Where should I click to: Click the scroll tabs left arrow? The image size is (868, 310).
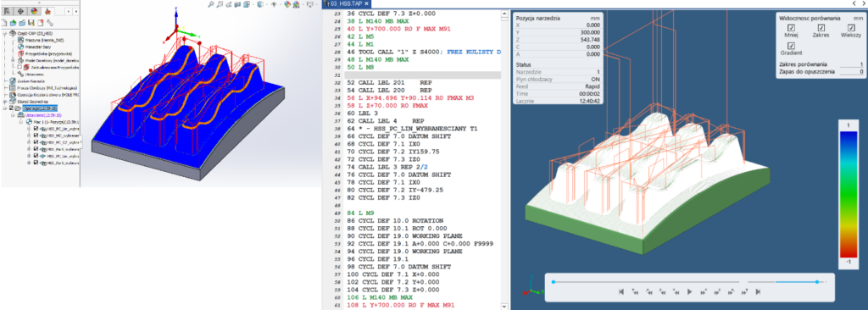click(855, 3)
